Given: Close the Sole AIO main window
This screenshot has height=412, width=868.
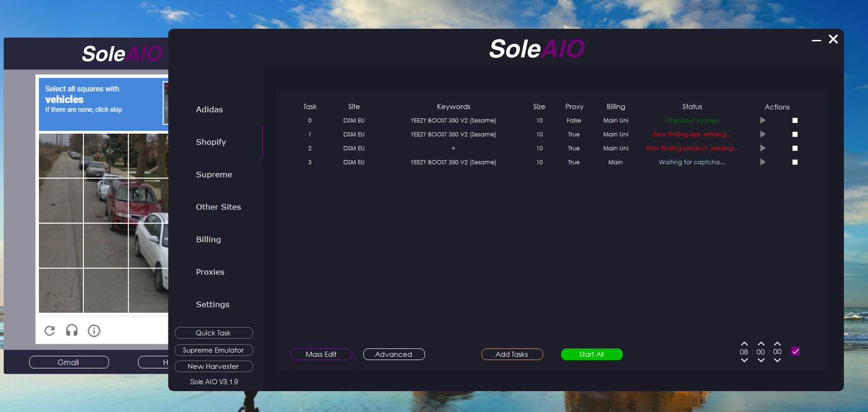Looking at the screenshot, I should [833, 39].
